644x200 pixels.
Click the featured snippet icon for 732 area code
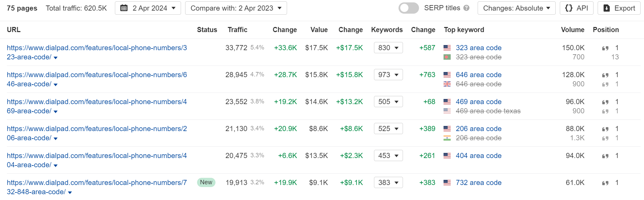605,183
